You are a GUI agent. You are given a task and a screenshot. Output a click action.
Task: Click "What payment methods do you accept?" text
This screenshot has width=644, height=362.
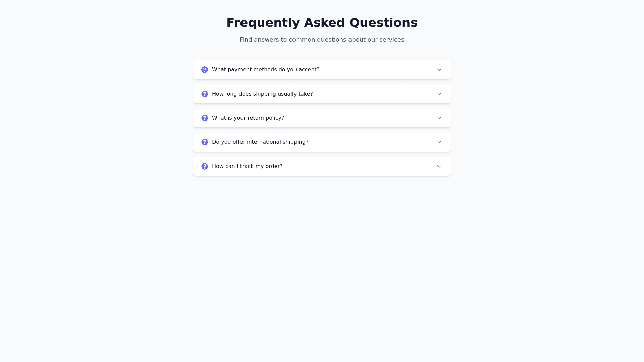[265, 70]
